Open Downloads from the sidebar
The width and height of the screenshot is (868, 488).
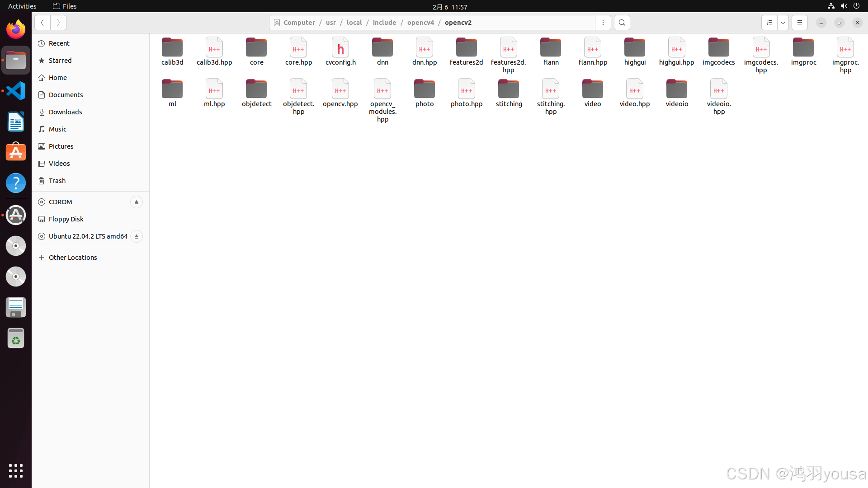click(65, 112)
